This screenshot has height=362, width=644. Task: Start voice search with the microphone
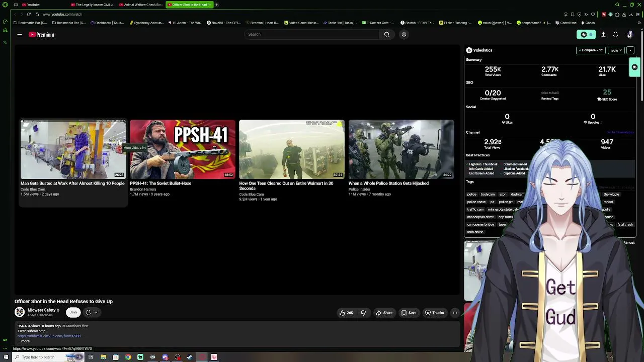click(404, 34)
